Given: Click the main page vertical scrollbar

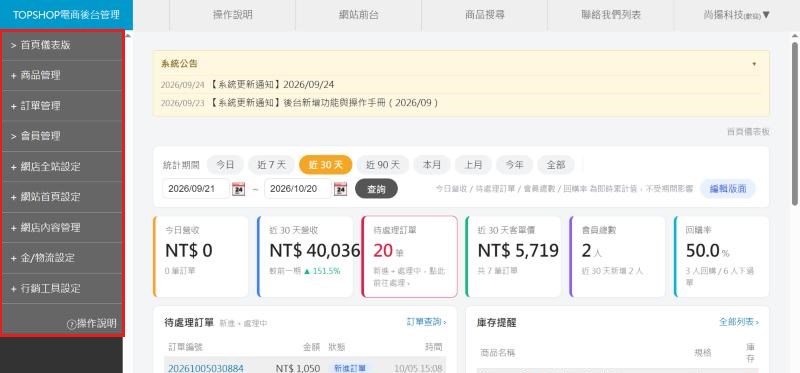Looking at the screenshot, I should (x=795, y=124).
